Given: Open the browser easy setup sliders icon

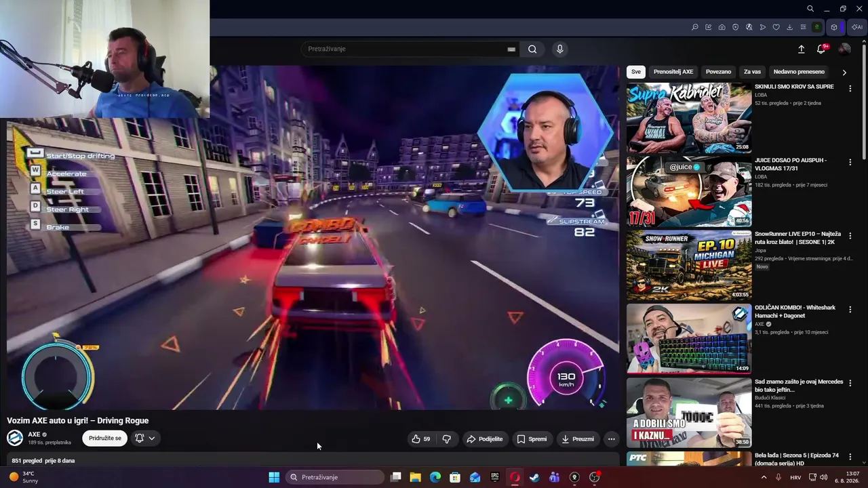Looking at the screenshot, I should point(804,27).
